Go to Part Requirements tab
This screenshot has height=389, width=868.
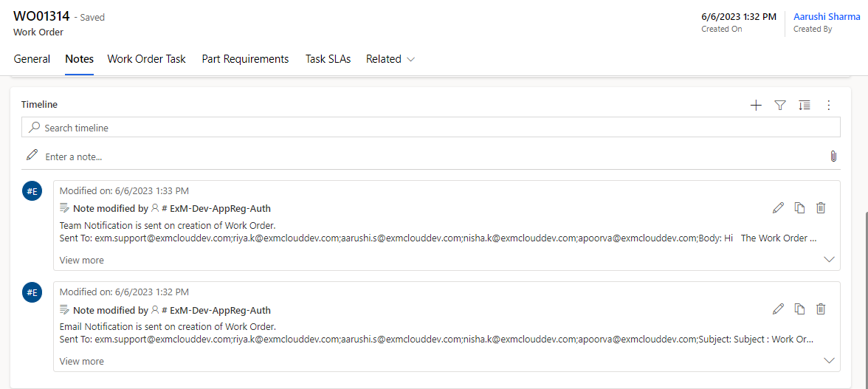click(x=245, y=59)
